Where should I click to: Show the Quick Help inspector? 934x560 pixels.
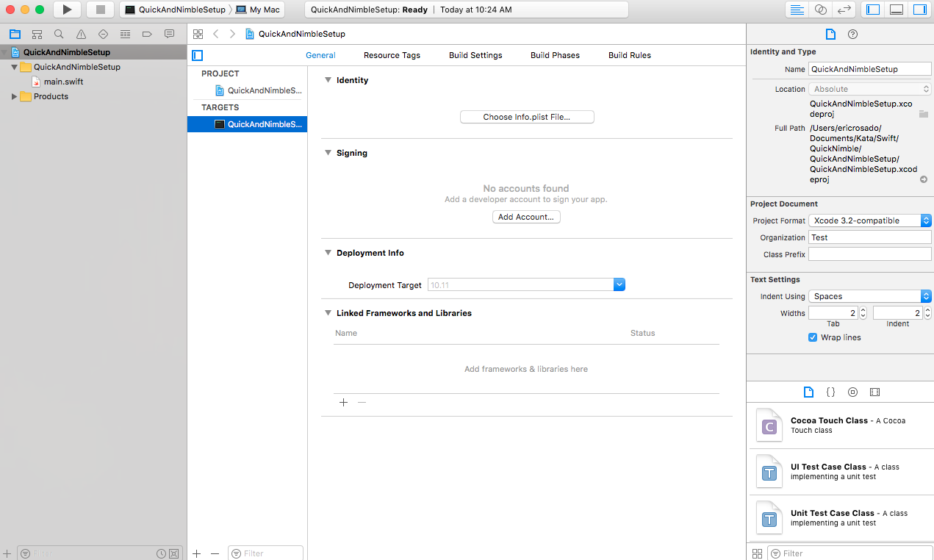[852, 34]
